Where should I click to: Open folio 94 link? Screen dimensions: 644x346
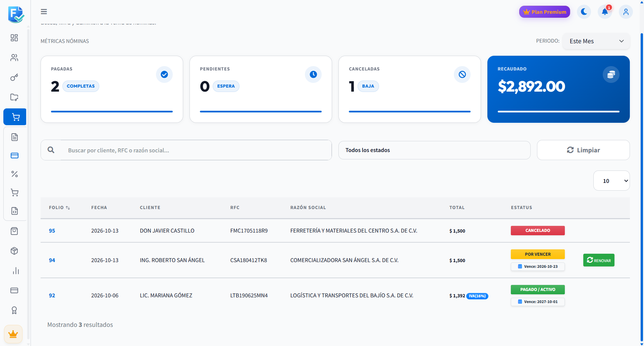[52, 260]
